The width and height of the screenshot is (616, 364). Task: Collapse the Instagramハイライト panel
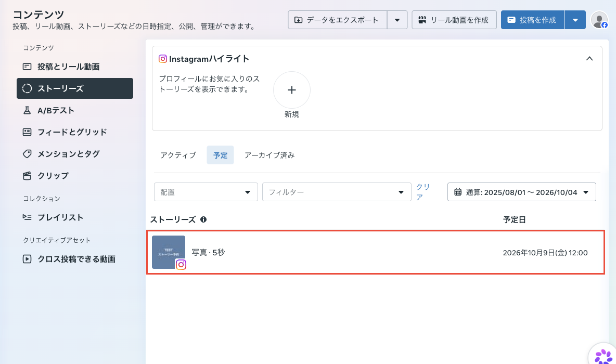[x=589, y=59]
